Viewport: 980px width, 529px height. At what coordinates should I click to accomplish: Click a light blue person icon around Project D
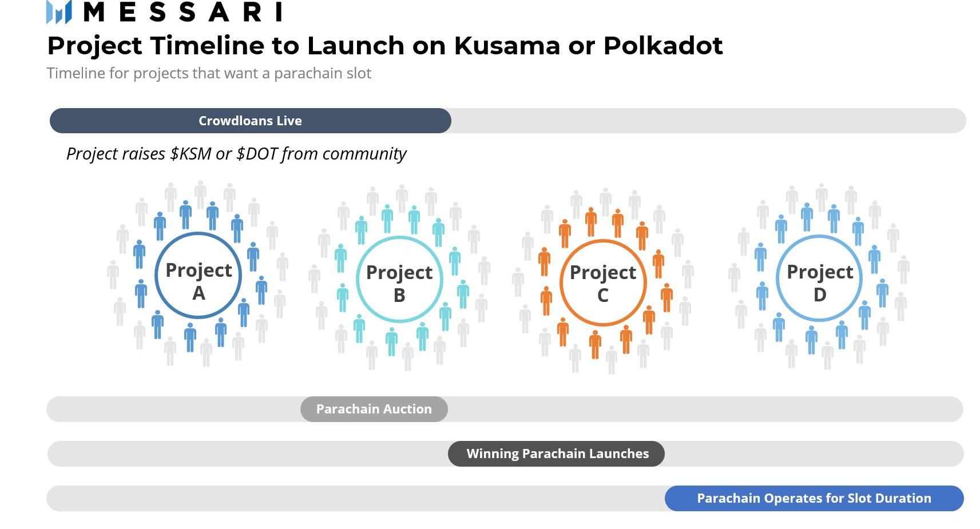(807, 217)
